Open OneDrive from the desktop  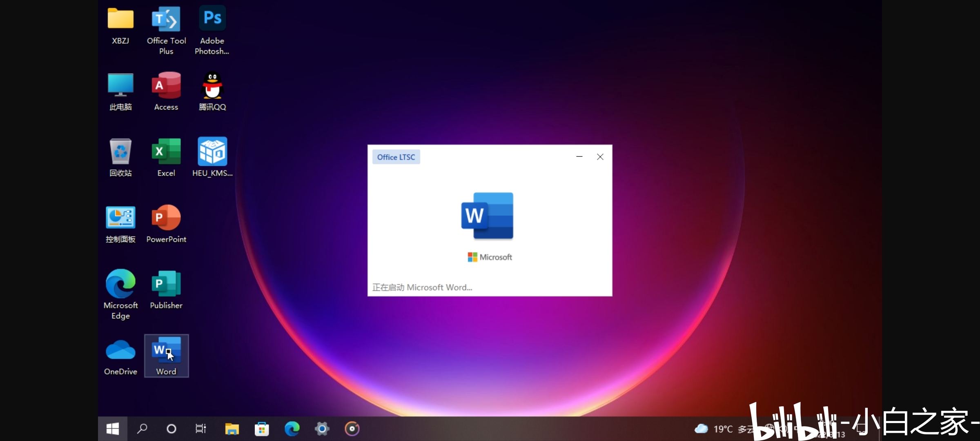tap(120, 350)
